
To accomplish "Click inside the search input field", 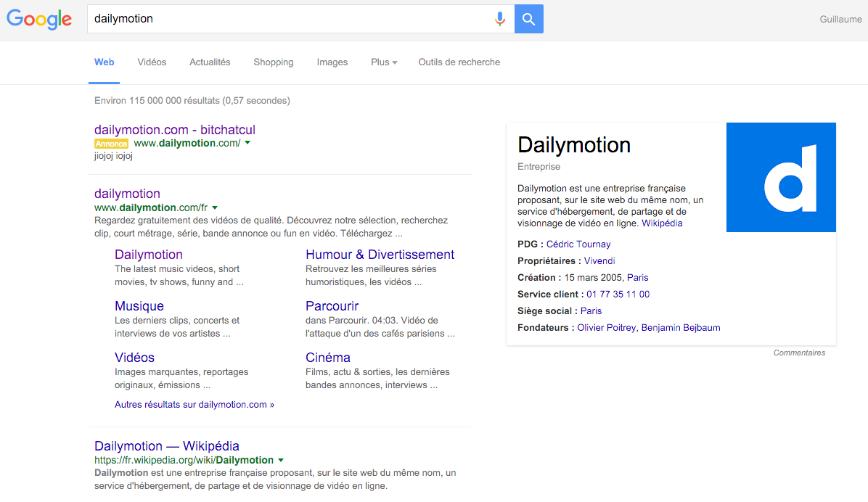I will click(x=290, y=18).
